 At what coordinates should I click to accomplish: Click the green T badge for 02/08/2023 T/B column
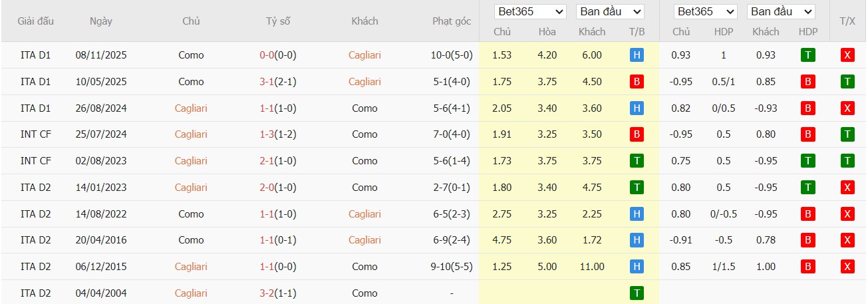click(637, 161)
